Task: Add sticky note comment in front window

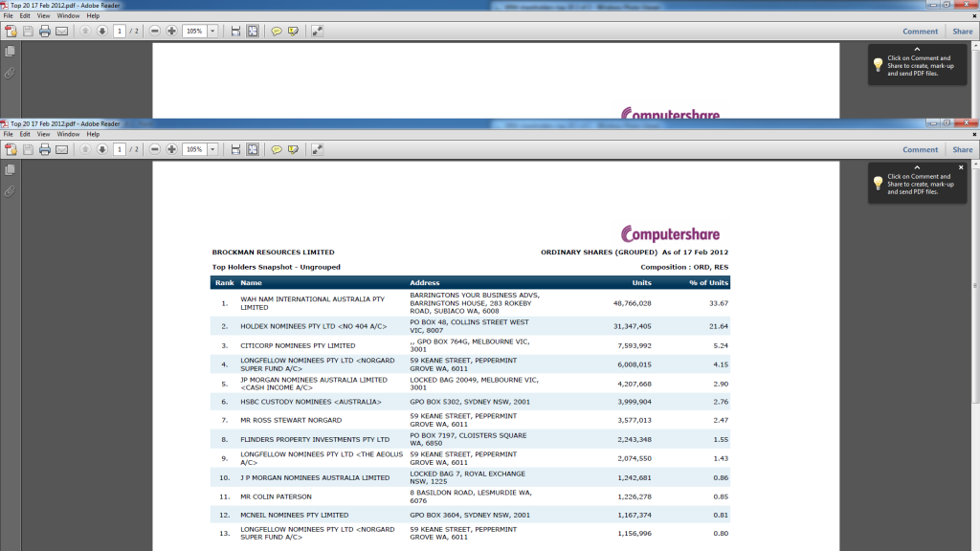Action: 277,149
